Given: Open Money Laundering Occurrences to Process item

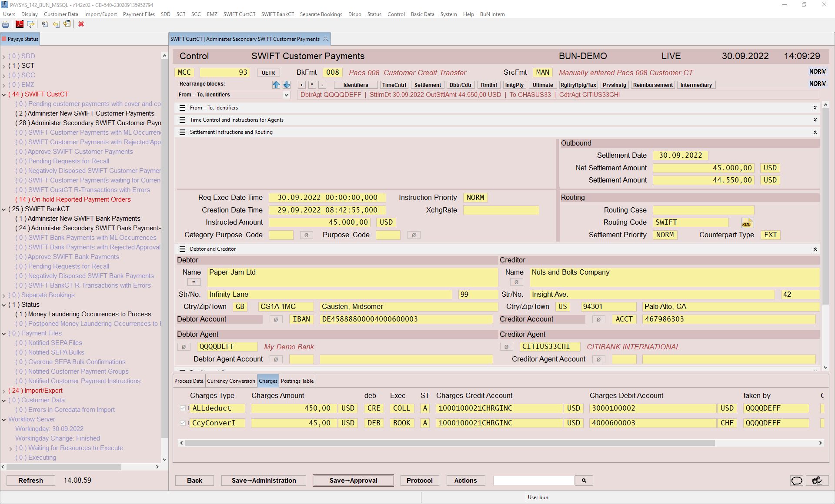Looking at the screenshot, I should tap(83, 314).
